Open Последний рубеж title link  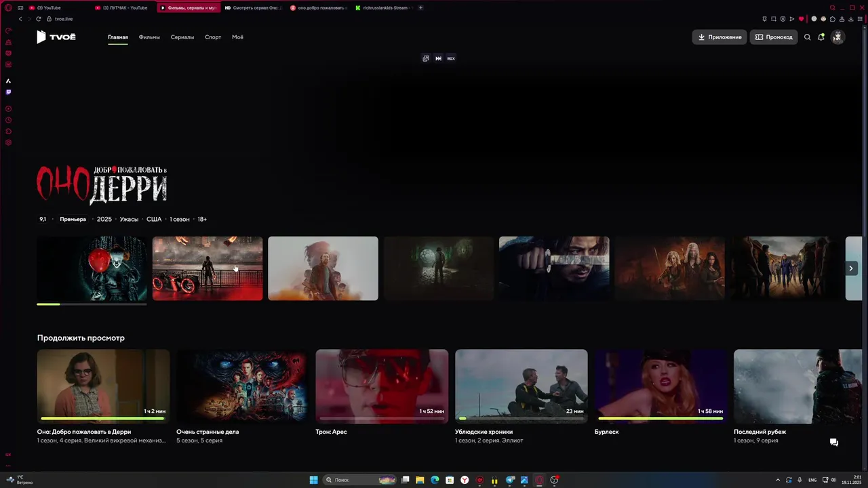tap(759, 432)
